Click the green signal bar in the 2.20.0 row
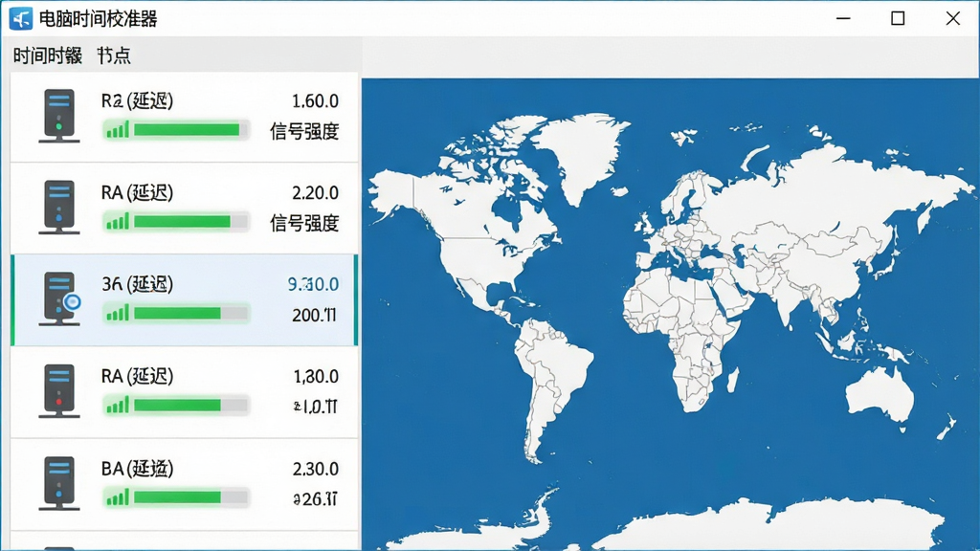980x551 pixels. (x=190, y=221)
